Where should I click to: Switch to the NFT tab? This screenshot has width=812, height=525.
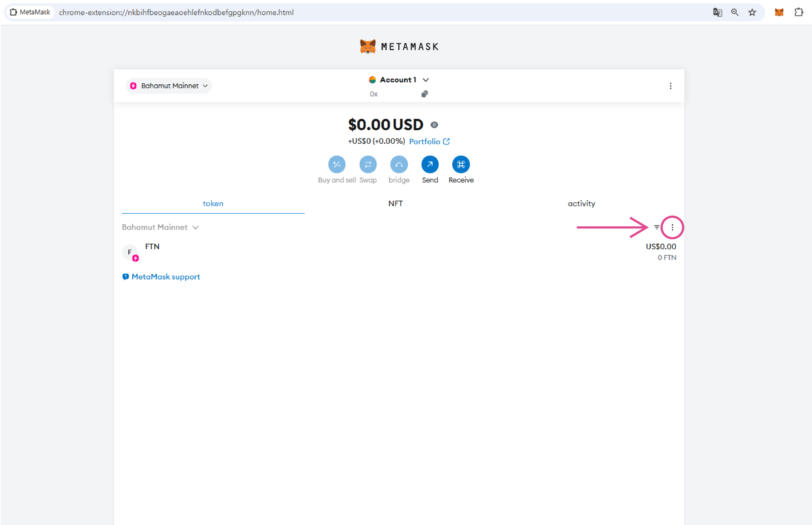(395, 204)
